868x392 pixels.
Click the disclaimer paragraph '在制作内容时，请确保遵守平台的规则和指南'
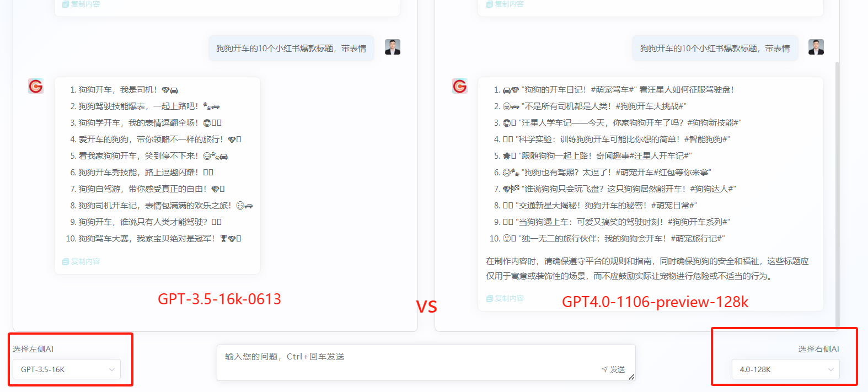[x=647, y=269]
